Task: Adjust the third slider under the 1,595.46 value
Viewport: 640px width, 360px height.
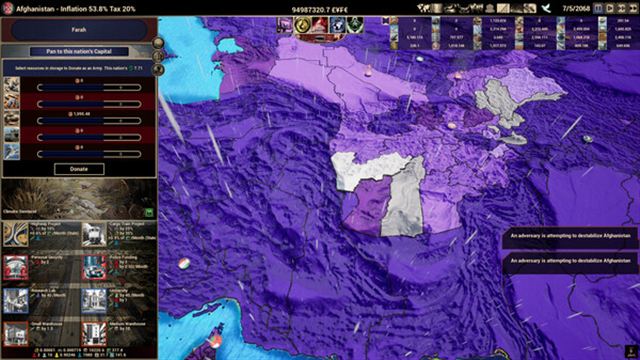Action: (89, 121)
